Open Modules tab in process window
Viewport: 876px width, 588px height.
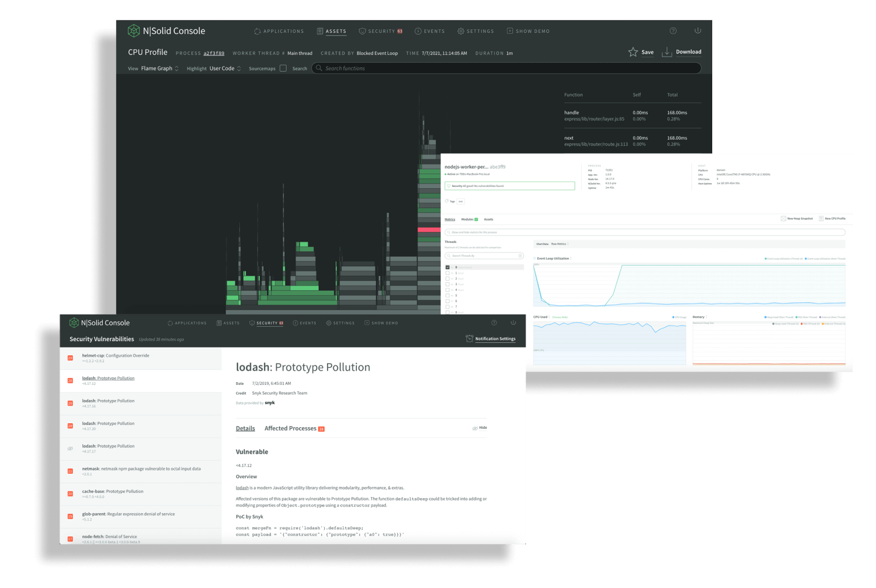tap(469, 219)
